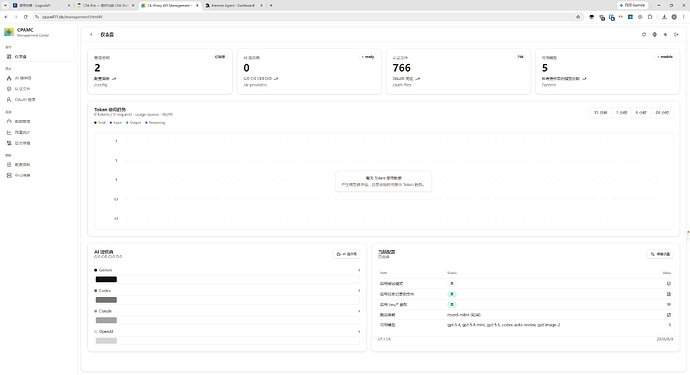Image resolution: width=690 pixels, height=375 pixels.
Task: Click the Gemini button in the browser title bar
Action: coord(633,5)
